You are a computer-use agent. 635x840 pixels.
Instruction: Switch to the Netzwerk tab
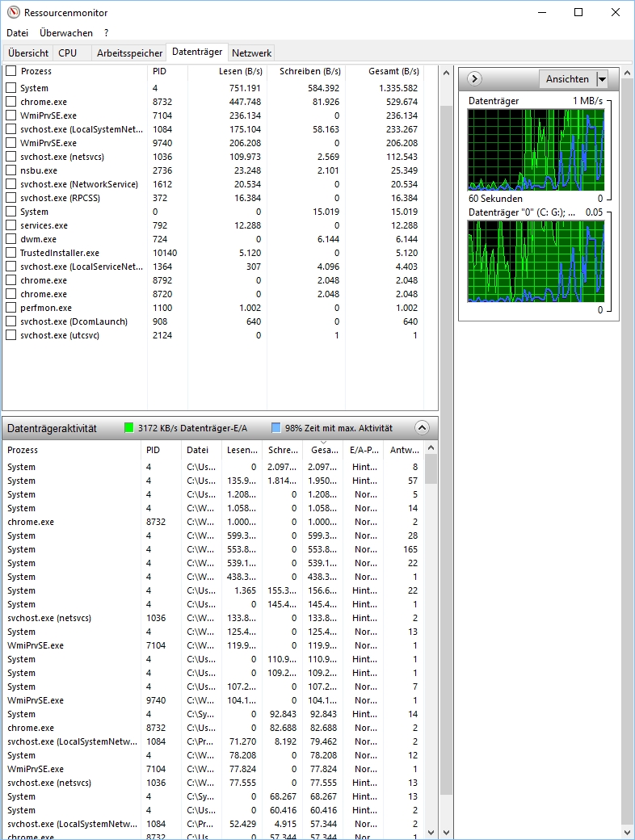pyautogui.click(x=252, y=53)
